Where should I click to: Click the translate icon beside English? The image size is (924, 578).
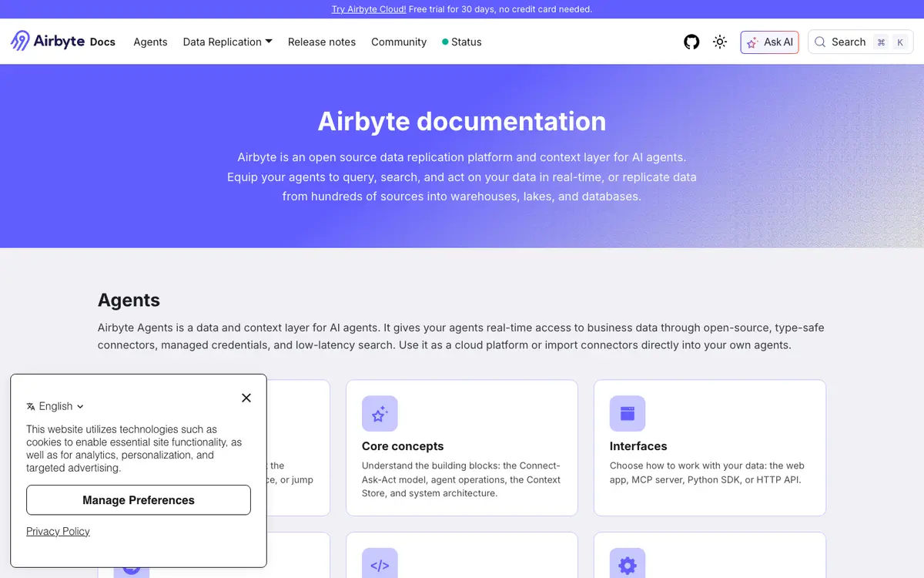[31, 406]
